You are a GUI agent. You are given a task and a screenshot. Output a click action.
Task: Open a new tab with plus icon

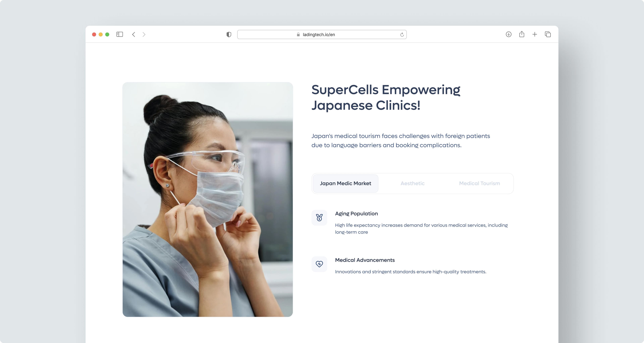(x=534, y=34)
